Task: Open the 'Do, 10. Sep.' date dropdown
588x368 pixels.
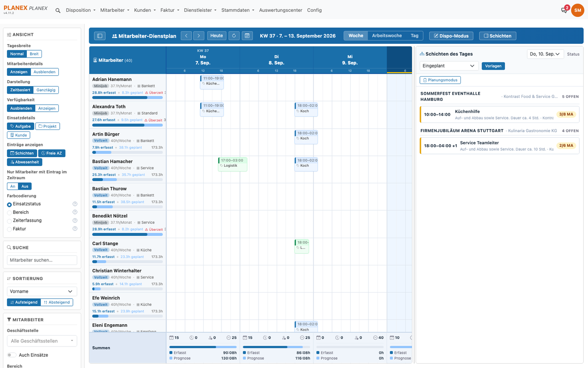Action: click(546, 54)
